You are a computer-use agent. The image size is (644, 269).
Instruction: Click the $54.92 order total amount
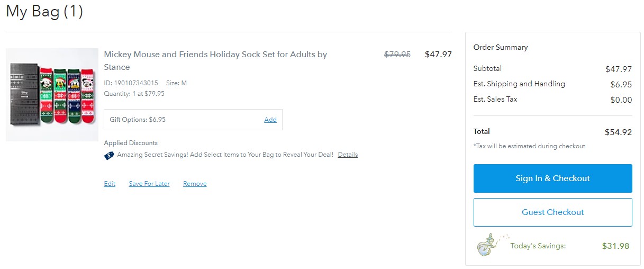point(618,132)
